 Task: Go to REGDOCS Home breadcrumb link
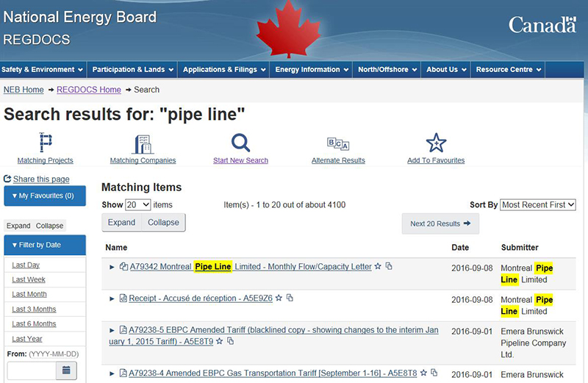click(89, 90)
